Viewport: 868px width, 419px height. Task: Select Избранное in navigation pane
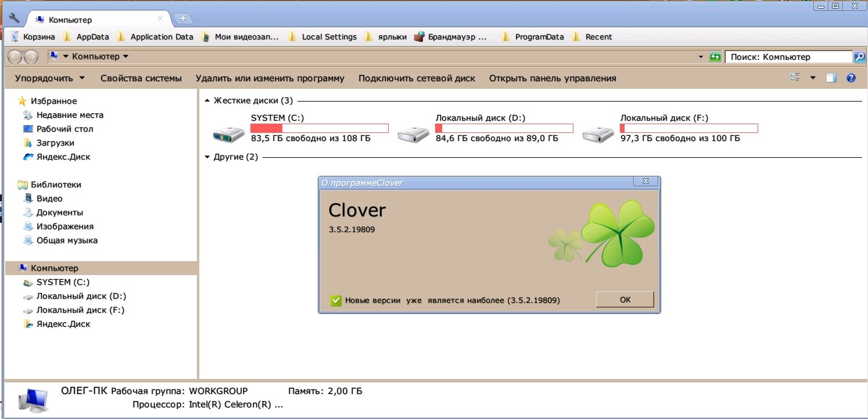point(53,101)
